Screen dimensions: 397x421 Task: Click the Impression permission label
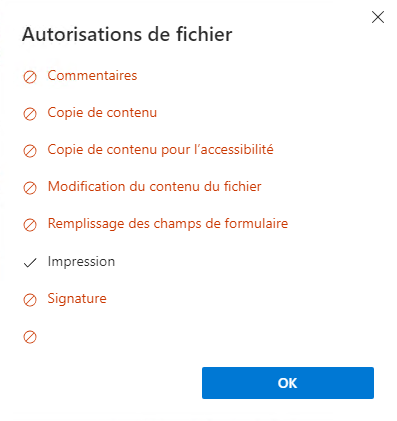tap(81, 262)
